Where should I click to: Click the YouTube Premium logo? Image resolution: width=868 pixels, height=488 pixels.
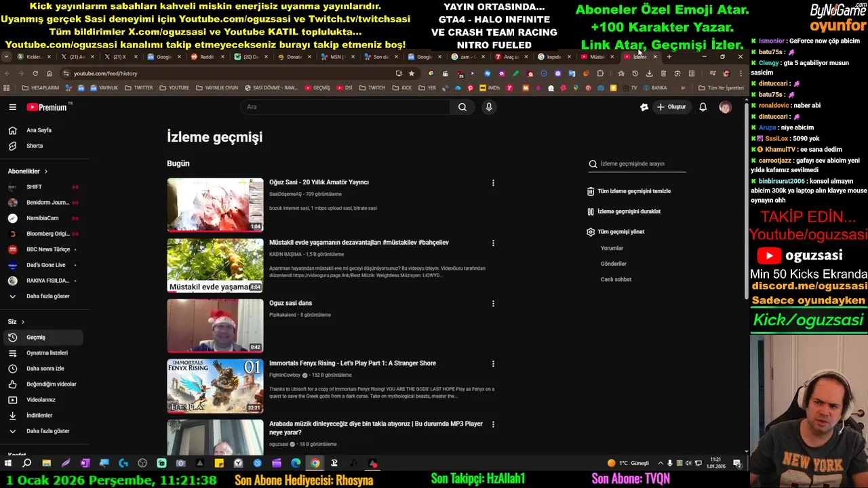[x=47, y=107]
